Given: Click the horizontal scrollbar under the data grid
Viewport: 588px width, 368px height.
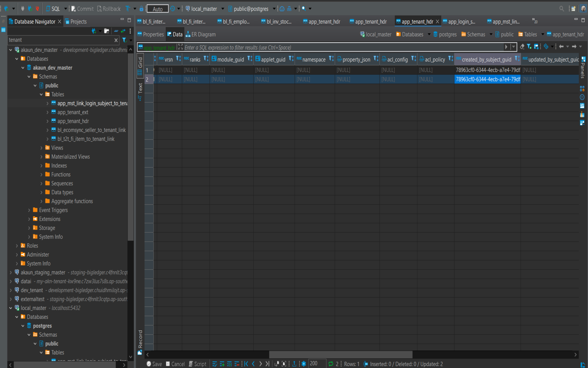Looking at the screenshot, I should 341,355.
